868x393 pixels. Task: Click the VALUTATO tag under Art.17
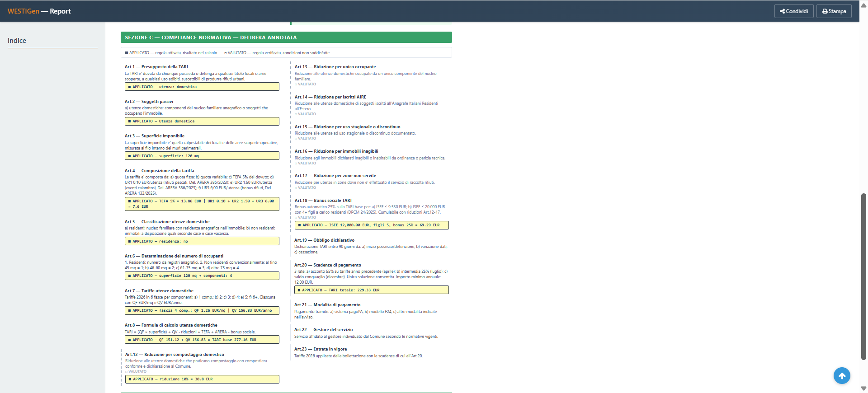(x=306, y=188)
